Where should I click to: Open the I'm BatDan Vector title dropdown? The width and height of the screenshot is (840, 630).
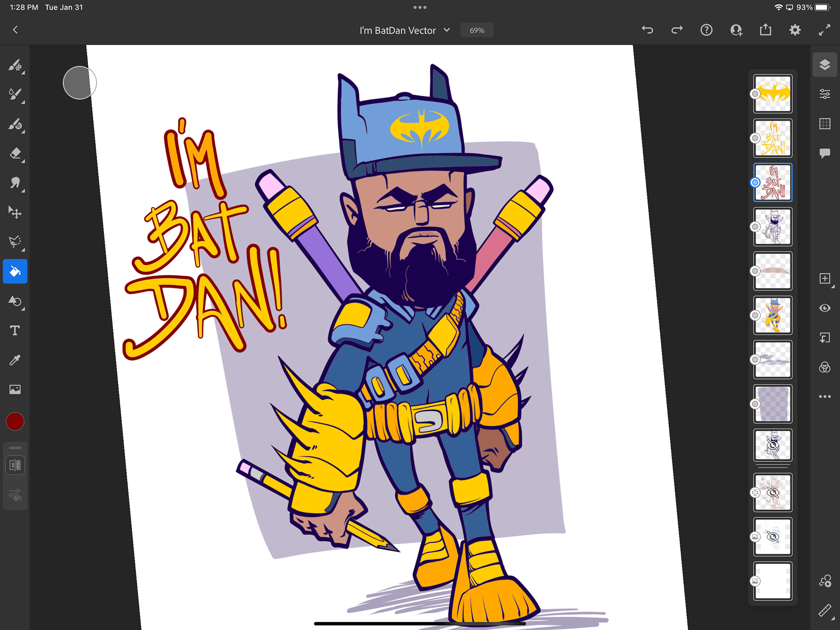click(405, 30)
